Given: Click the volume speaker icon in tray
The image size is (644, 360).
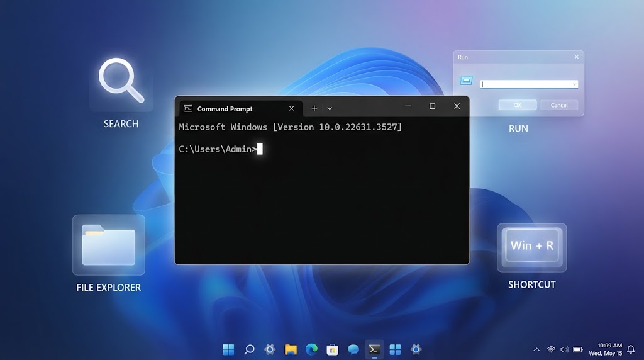Looking at the screenshot, I should (x=565, y=349).
